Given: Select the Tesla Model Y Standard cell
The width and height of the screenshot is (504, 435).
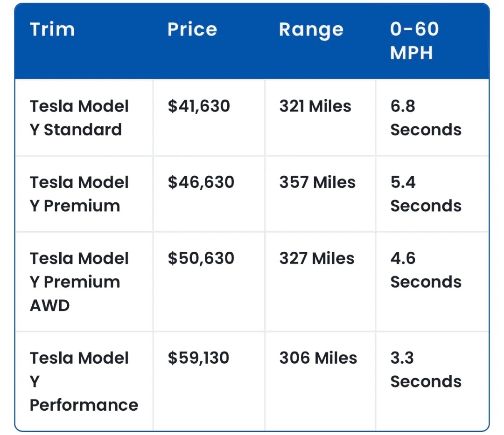Looking at the screenshot, I should click(x=79, y=117).
